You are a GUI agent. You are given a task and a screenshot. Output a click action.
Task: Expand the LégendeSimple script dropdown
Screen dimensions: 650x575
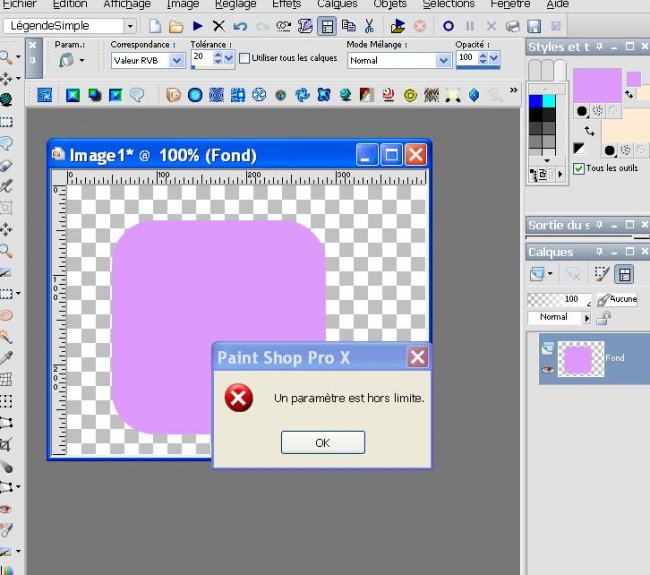130,26
